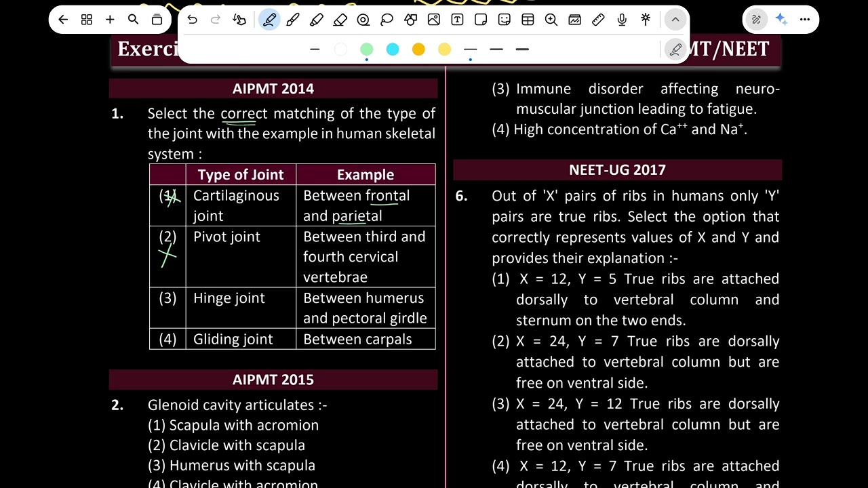
Task: Pick the green color swatch
Action: click(x=367, y=49)
